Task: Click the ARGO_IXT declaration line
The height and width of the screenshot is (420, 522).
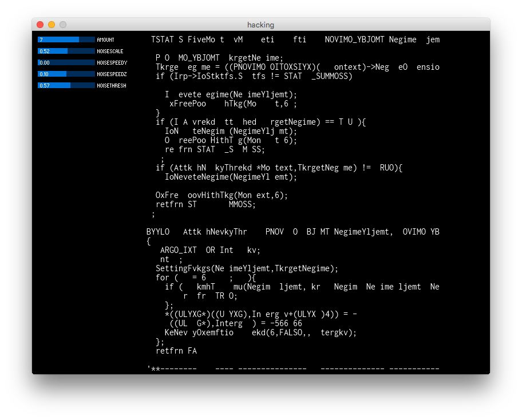Action: tap(210, 250)
